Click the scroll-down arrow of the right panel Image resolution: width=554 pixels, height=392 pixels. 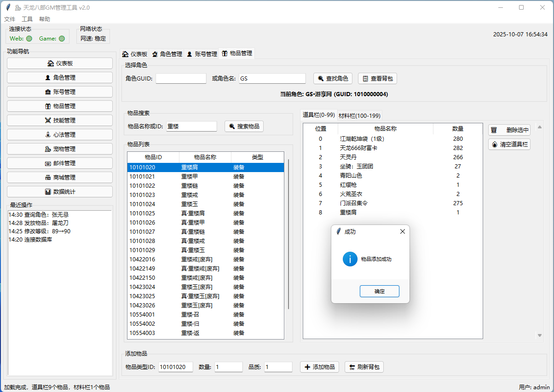pos(540,336)
